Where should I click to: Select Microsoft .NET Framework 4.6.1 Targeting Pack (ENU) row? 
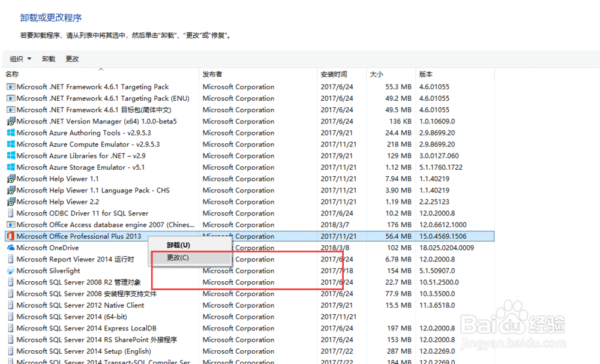(x=250, y=98)
